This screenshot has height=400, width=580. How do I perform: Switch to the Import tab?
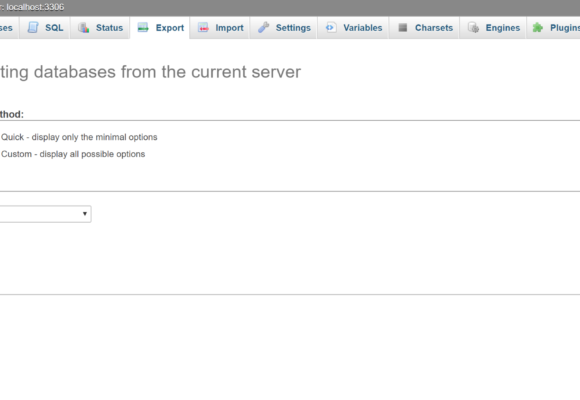tap(229, 28)
